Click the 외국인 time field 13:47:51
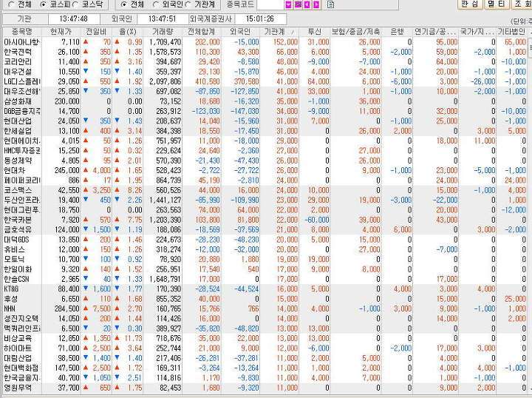The height and width of the screenshot is (398, 532). coord(162,18)
